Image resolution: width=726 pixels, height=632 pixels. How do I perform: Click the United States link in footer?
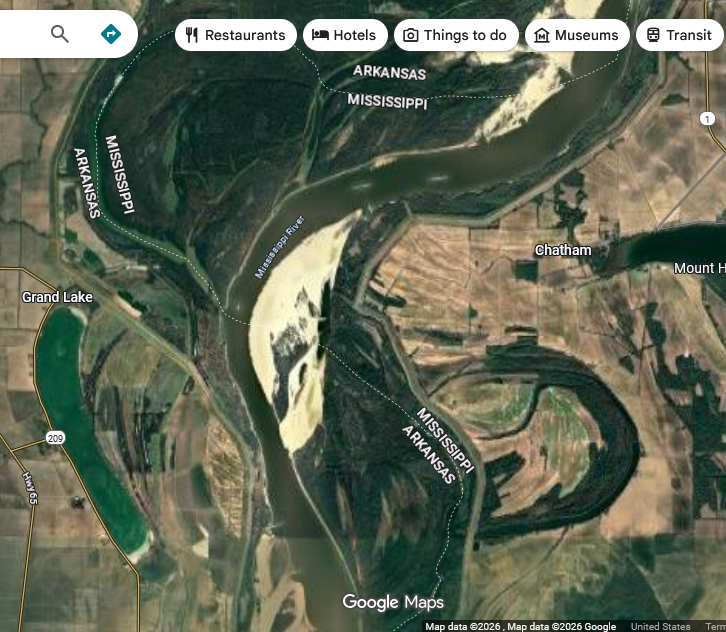pos(660,626)
